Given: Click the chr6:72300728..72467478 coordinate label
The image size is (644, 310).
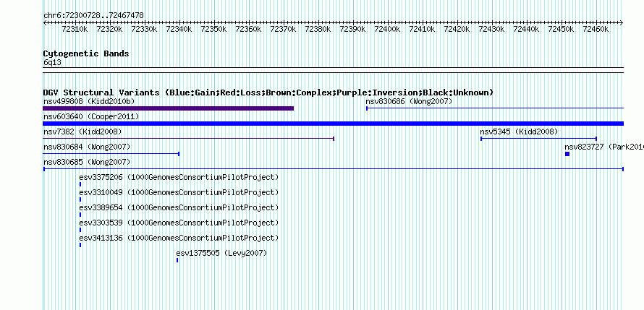Looking at the screenshot, I should (93, 16).
